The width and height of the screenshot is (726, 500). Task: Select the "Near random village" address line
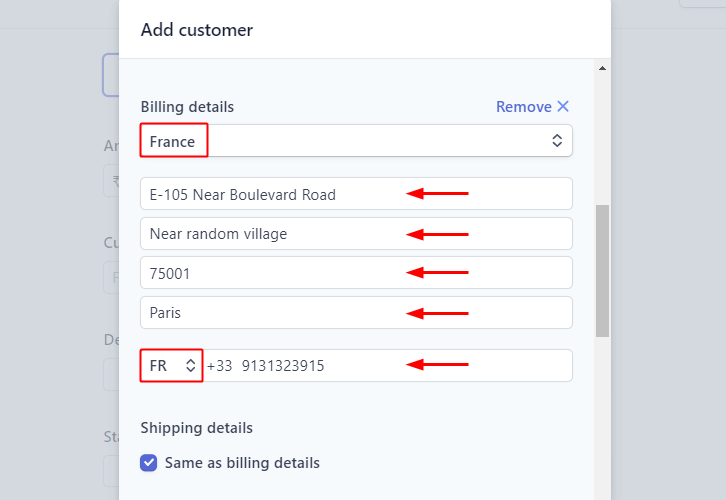(356, 234)
